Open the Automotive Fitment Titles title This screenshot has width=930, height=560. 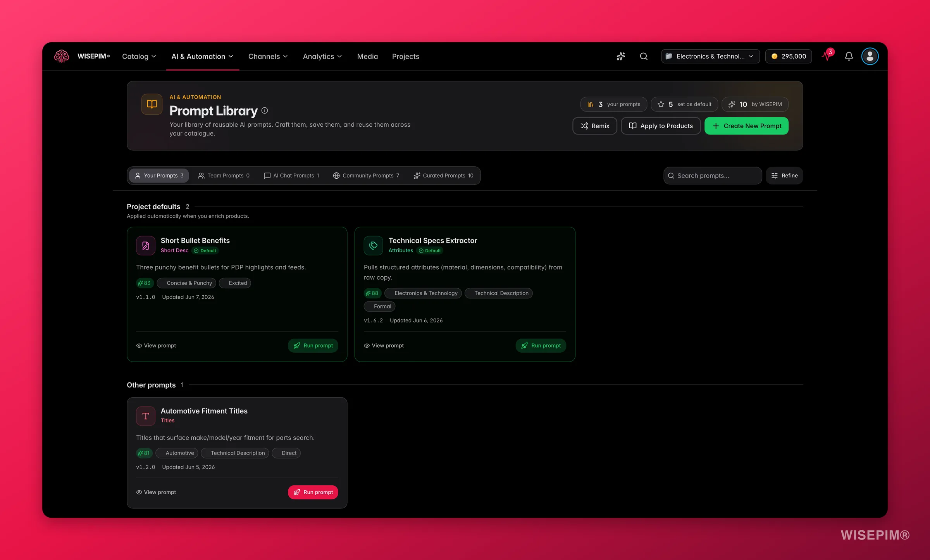[x=204, y=411]
